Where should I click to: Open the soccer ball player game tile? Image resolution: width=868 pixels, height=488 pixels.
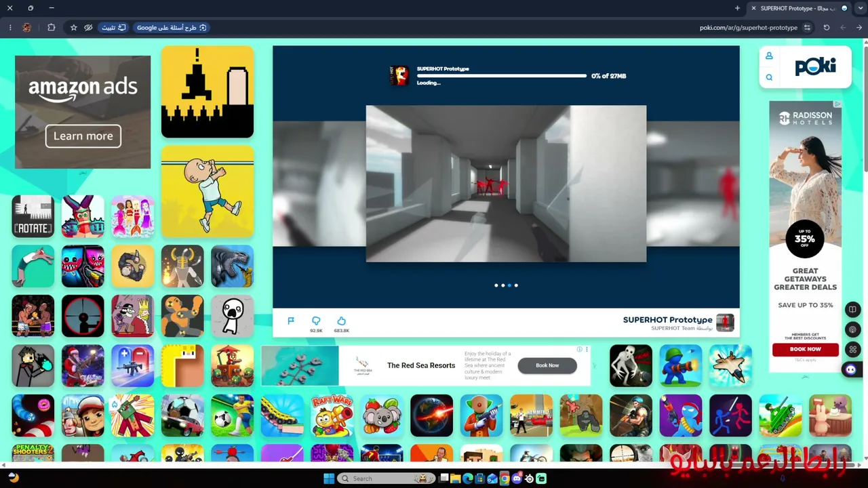tap(232, 415)
